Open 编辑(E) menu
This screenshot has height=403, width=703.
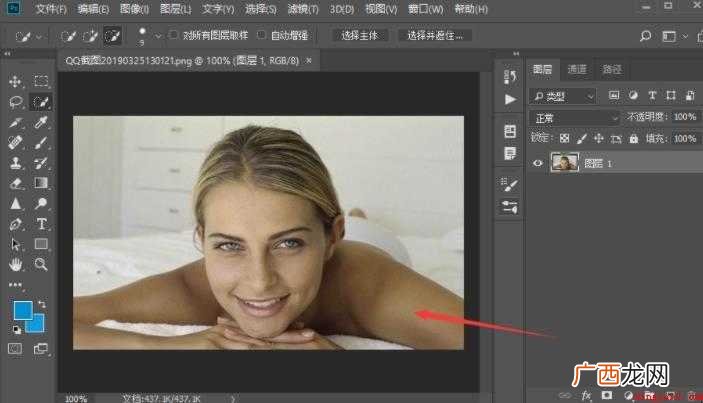coord(93,9)
